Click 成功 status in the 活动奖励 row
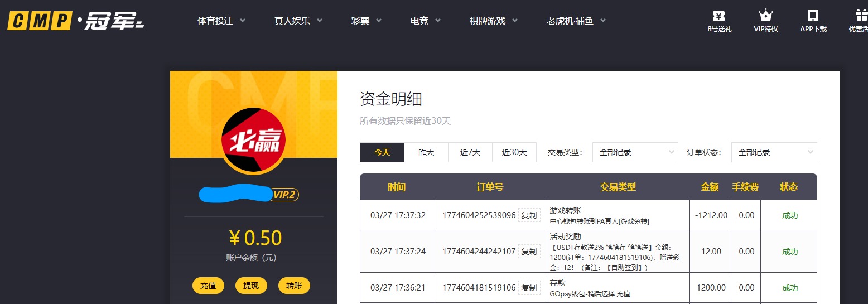 [x=790, y=252]
